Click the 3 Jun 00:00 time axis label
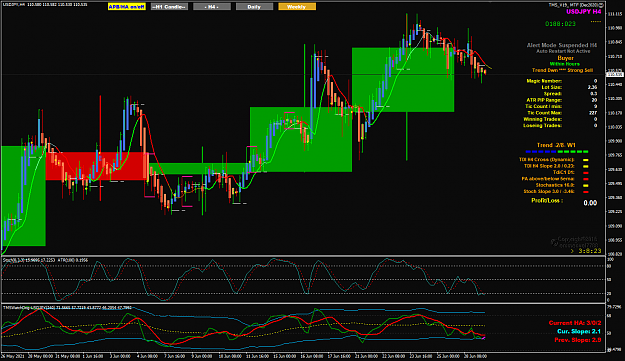Viewport: 625px width, 361px height. coord(120,356)
